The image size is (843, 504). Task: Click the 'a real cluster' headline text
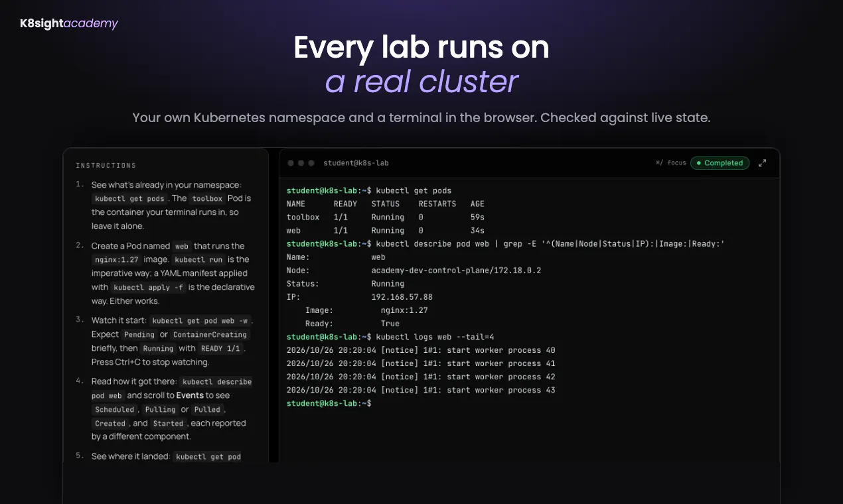point(421,82)
